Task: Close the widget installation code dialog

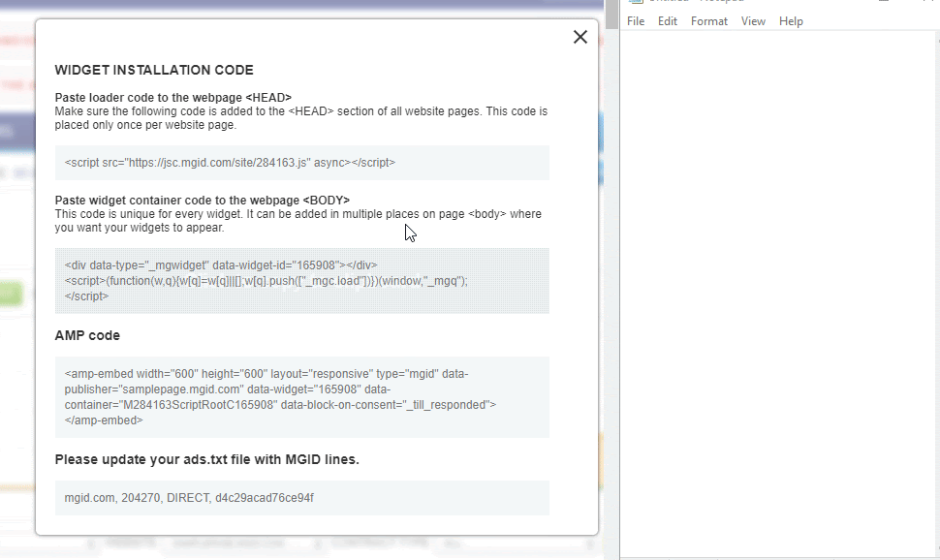Action: pos(580,37)
